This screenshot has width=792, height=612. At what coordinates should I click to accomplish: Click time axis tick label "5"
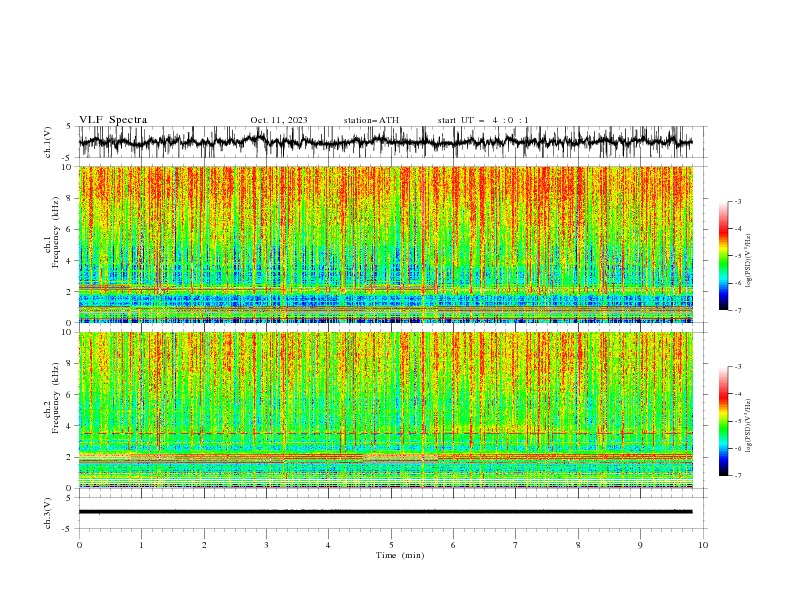coord(391,545)
